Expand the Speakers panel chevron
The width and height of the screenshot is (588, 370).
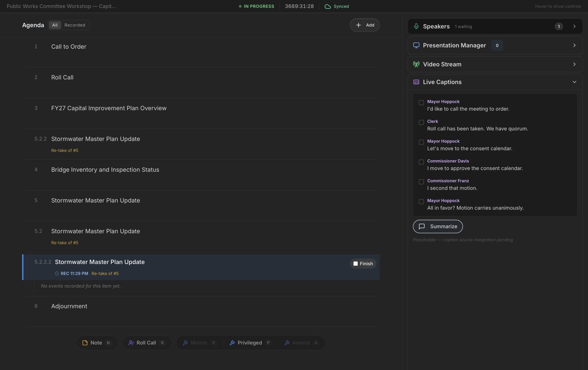point(574,26)
